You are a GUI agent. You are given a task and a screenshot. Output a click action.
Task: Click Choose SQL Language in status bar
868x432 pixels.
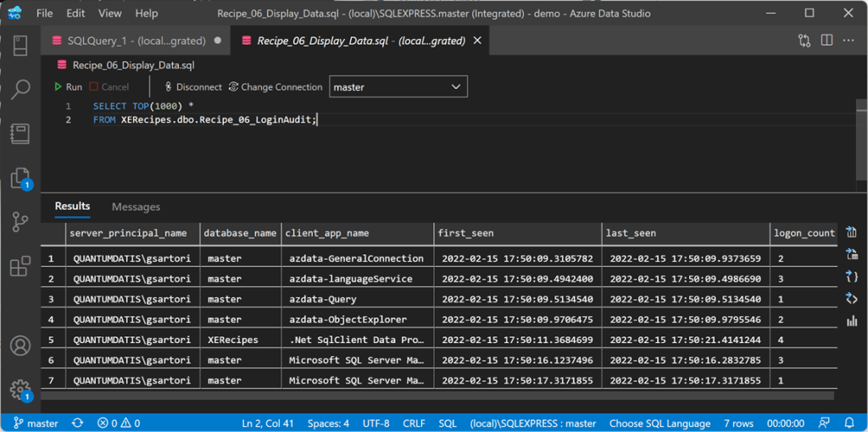click(659, 423)
